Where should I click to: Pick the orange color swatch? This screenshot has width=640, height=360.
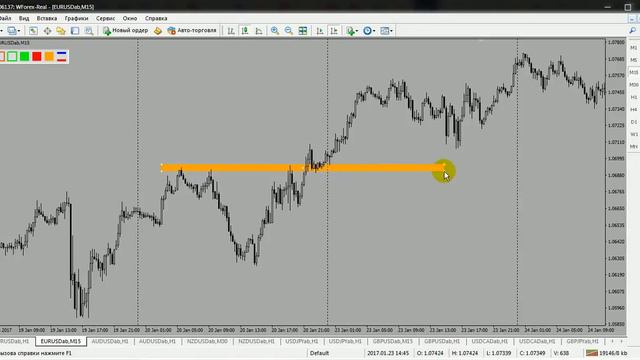(49, 56)
